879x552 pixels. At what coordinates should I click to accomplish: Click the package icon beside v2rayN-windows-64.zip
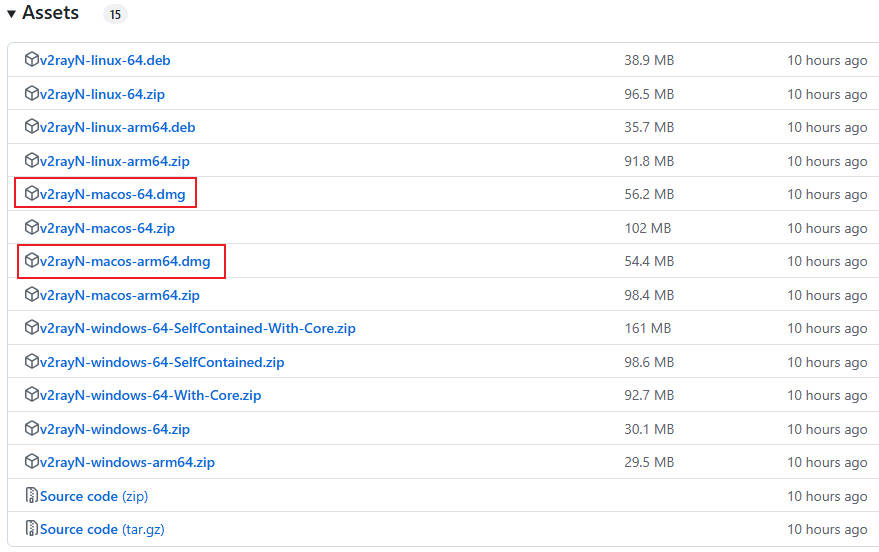32,428
